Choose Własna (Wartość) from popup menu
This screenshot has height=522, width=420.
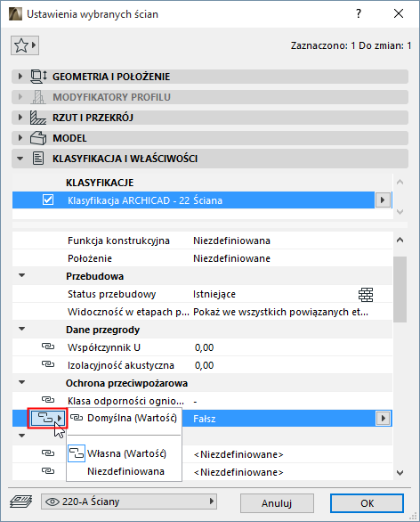pyautogui.click(x=124, y=453)
